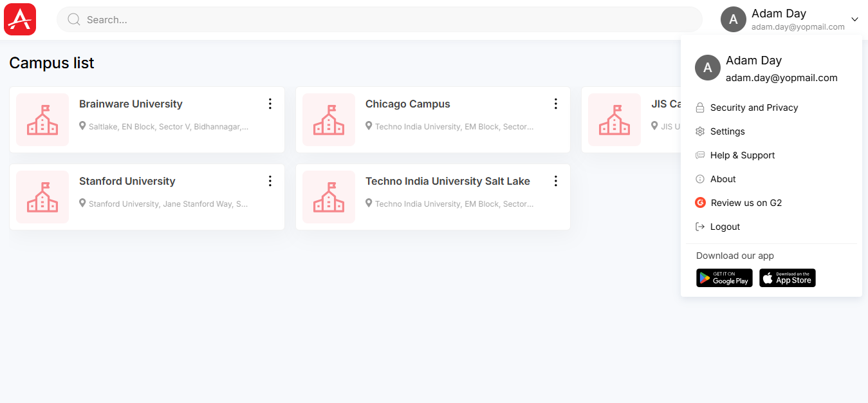Click Chicago Campus address text
The height and width of the screenshot is (403, 868).
[454, 127]
